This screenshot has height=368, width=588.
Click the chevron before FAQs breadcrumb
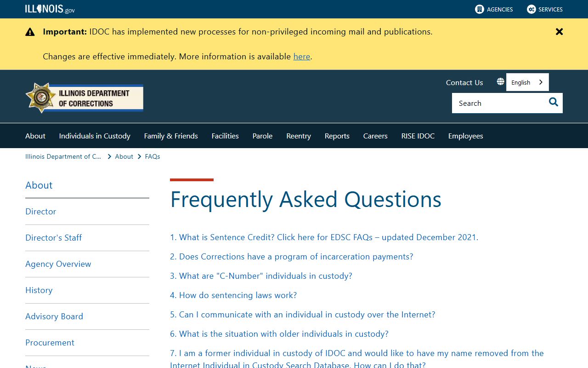(x=139, y=156)
